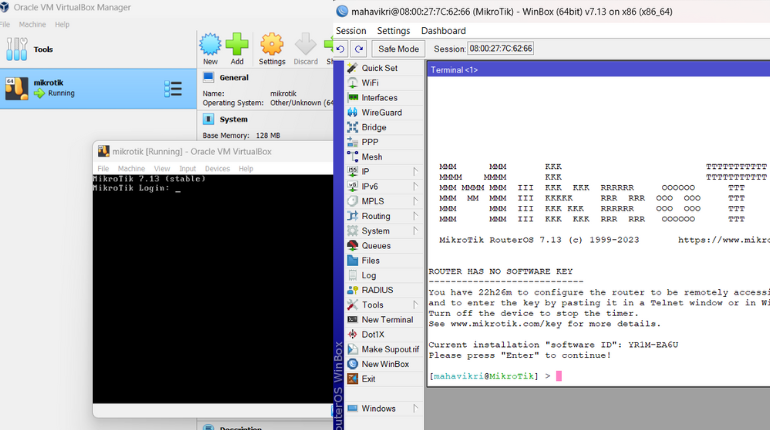Click the green Add VM icon
Screen dimensions: 770x430
tap(237, 46)
